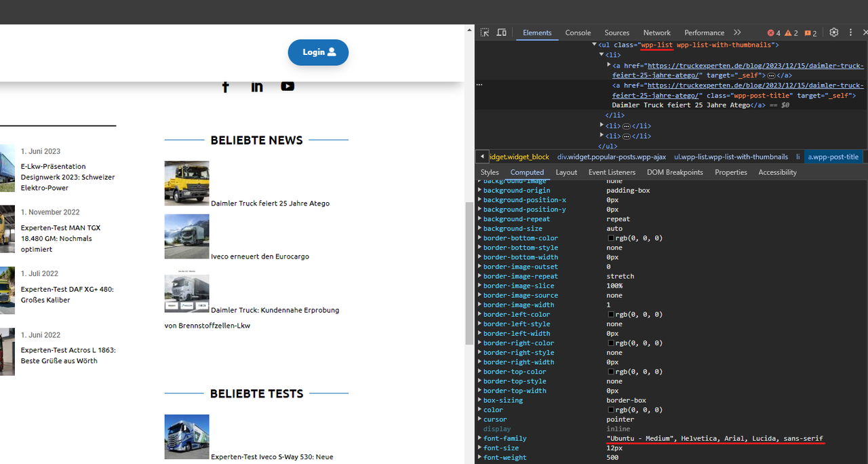The width and height of the screenshot is (868, 464).
Task: Show more DevTools tabs chevron
Action: (737, 33)
